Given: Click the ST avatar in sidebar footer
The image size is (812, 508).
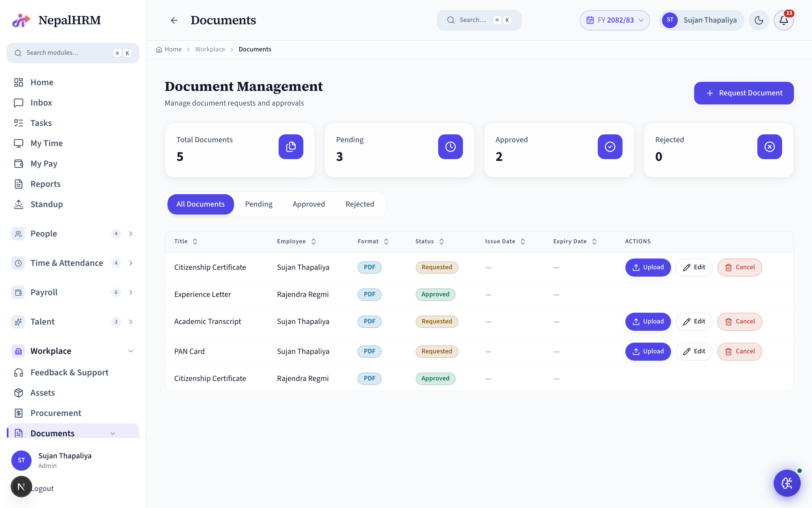Looking at the screenshot, I should 21,460.
